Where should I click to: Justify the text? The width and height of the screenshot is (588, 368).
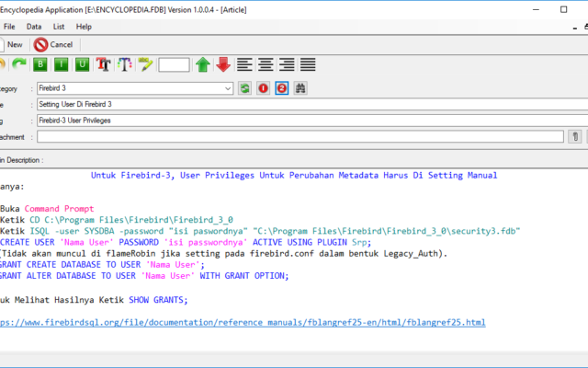point(308,64)
